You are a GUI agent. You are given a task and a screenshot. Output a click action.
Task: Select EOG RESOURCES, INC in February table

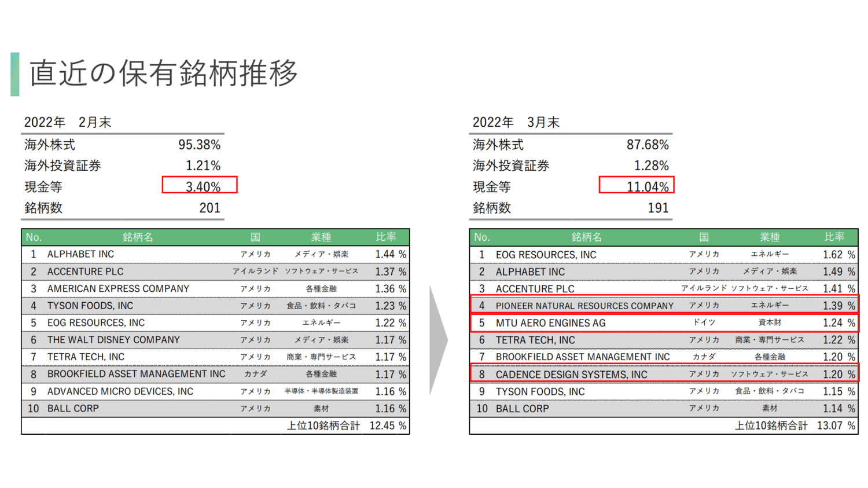pyautogui.click(x=96, y=323)
